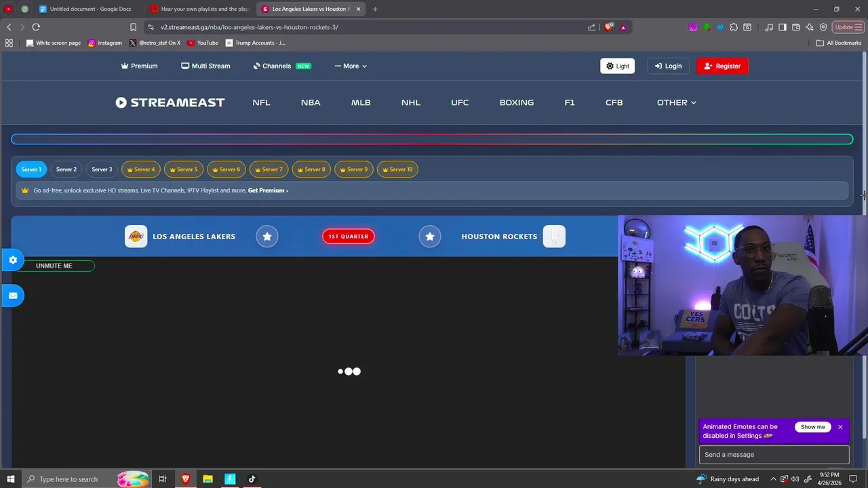Click the StreamEast logo
The image size is (868, 488).
170,102
